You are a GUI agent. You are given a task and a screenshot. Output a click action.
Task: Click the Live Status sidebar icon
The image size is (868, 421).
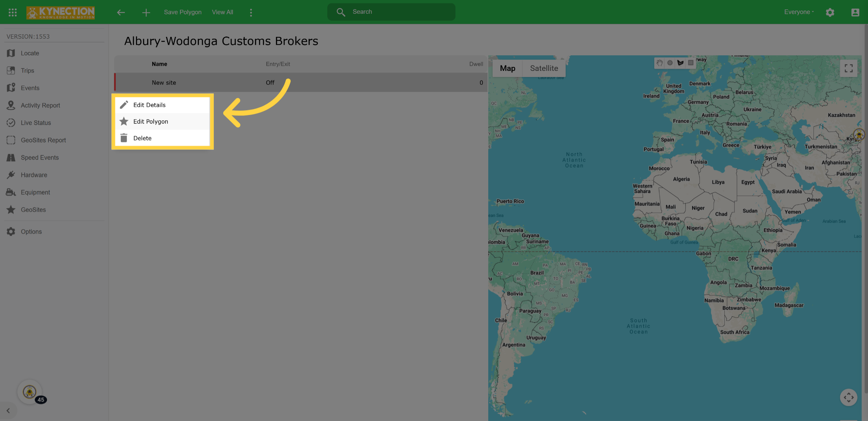click(11, 123)
